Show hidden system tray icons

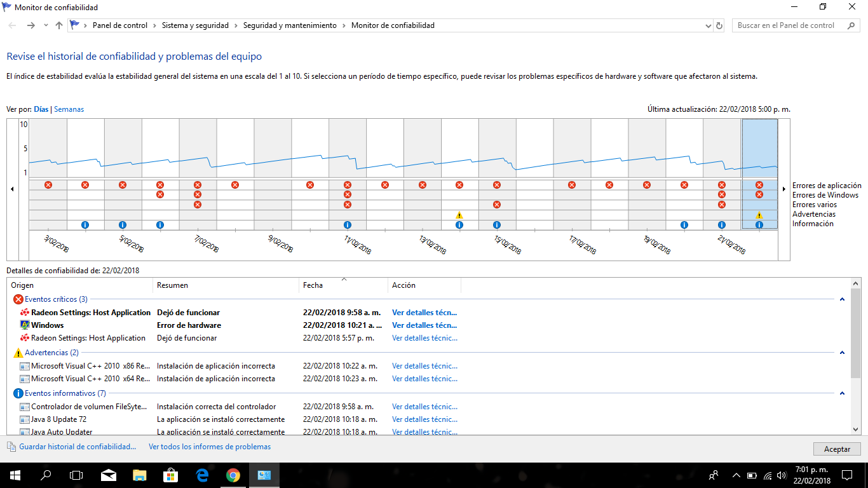click(736, 475)
